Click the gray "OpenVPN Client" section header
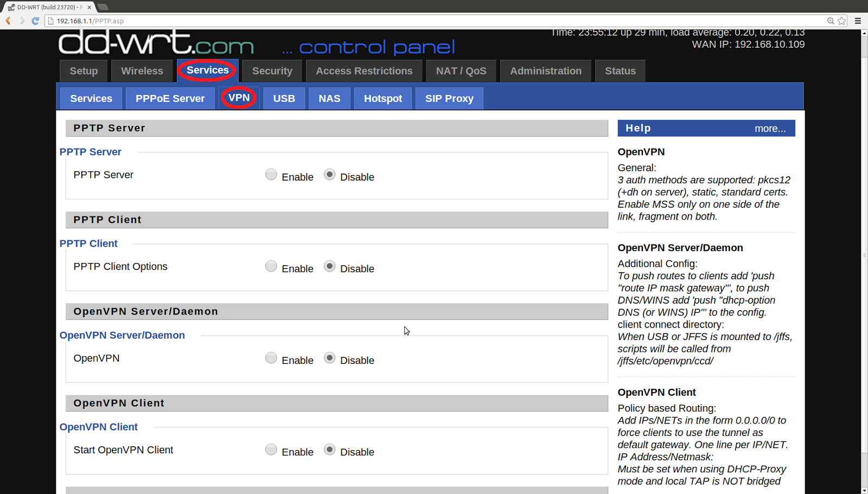Viewport: 868px width, 494px height. click(337, 403)
